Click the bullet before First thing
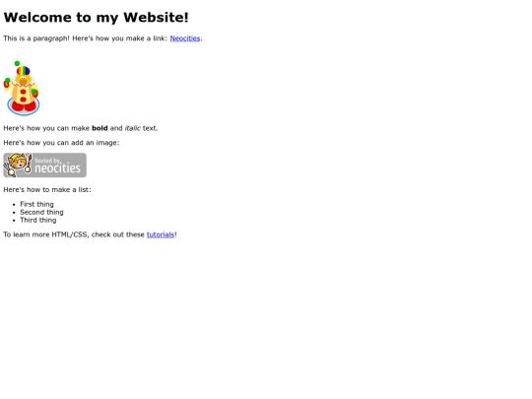Image resolution: width=532 pixels, height=399 pixels. 14,205
